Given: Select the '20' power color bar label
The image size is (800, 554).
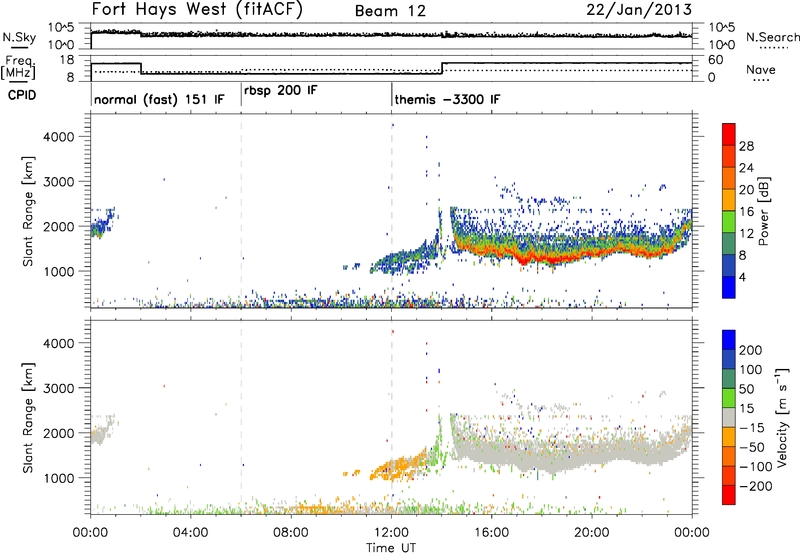Looking at the screenshot, I should [746, 190].
